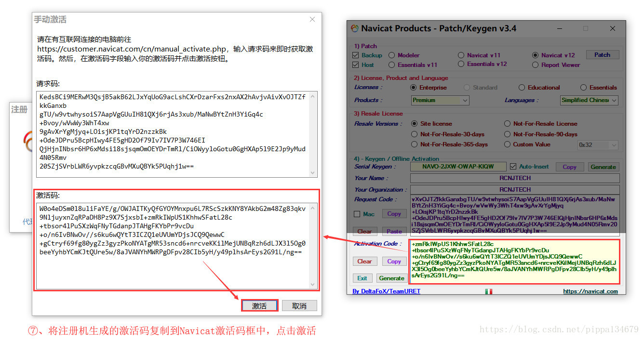This screenshot has width=644, height=339.
Task: Clear the request code field
Action: [x=364, y=232]
